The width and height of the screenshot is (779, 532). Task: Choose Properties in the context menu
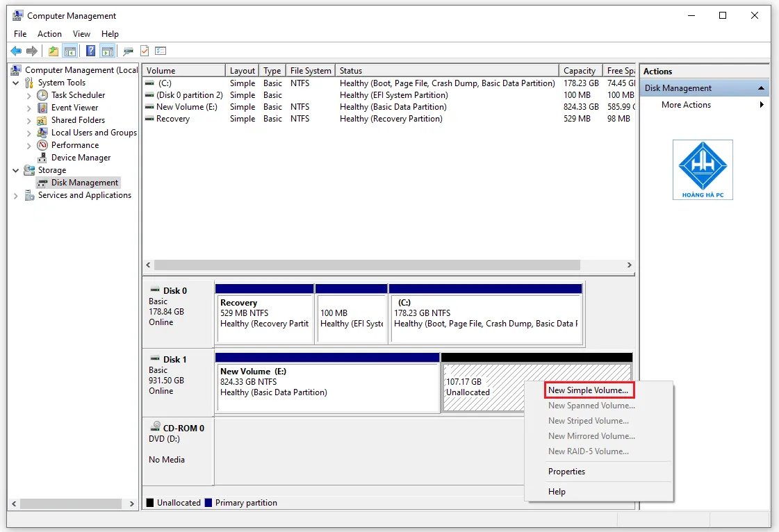[598, 472]
